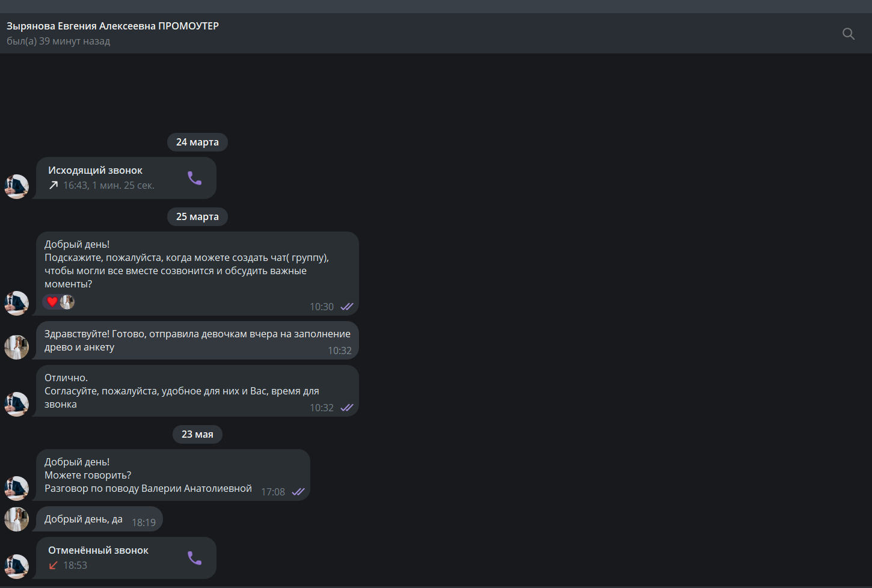Select the 'Исходящий звонок' call message
872x588 pixels.
pyautogui.click(x=126, y=178)
